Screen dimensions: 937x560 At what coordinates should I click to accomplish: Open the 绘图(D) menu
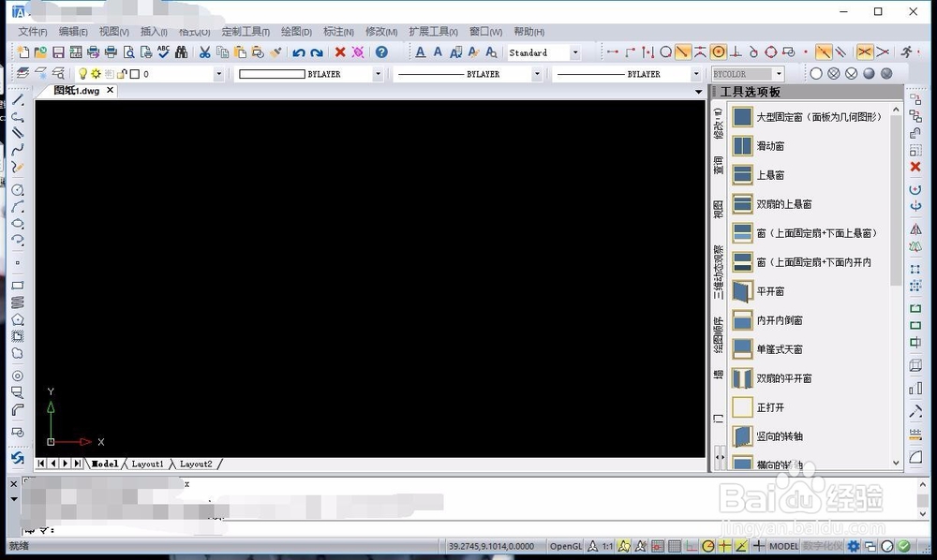point(296,32)
